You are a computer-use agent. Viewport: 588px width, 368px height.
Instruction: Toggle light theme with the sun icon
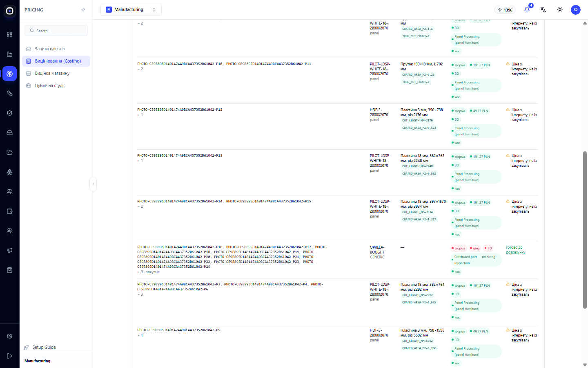tap(560, 10)
